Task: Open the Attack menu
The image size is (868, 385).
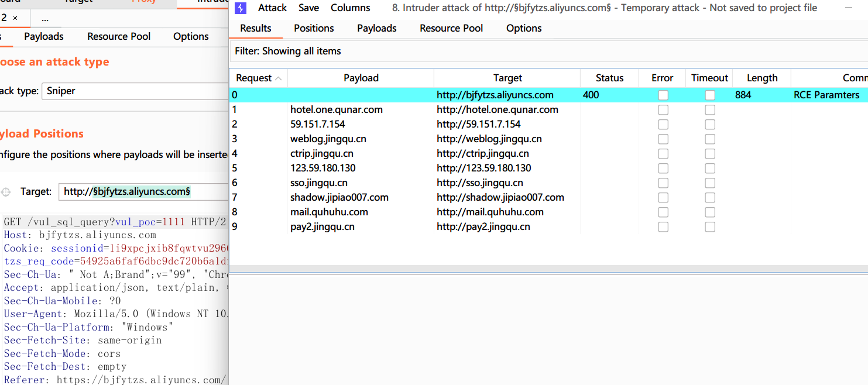Action: click(272, 8)
